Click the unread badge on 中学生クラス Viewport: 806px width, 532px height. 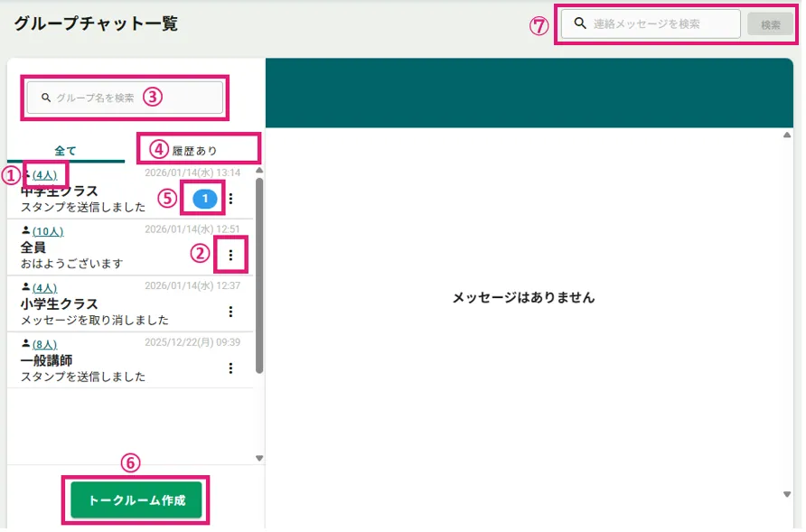(x=205, y=198)
